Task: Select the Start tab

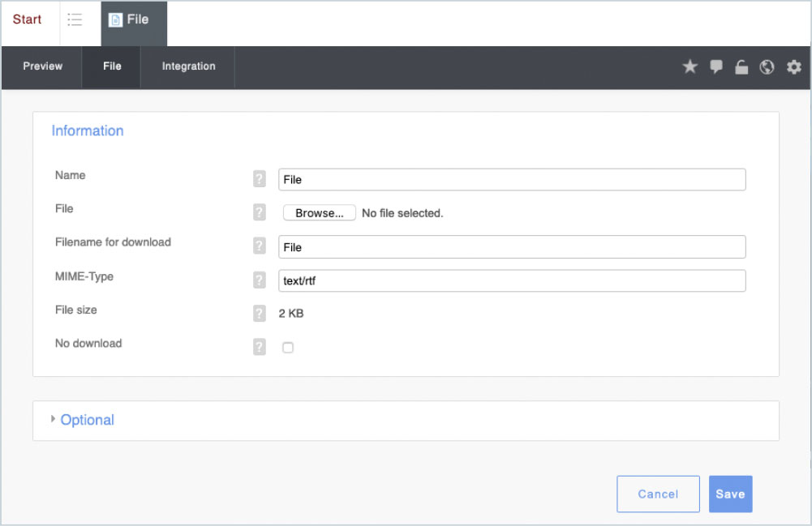Action: click(x=28, y=19)
